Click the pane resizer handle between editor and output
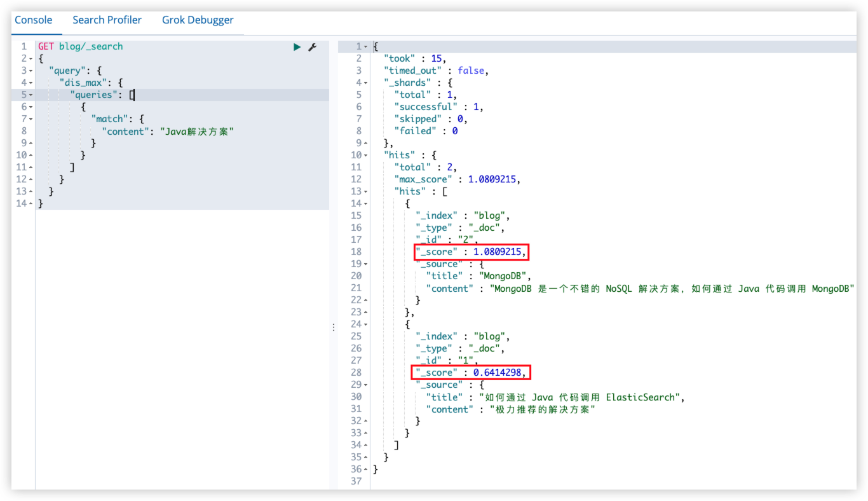Screen dimensions: 868x501 [x=333, y=327]
